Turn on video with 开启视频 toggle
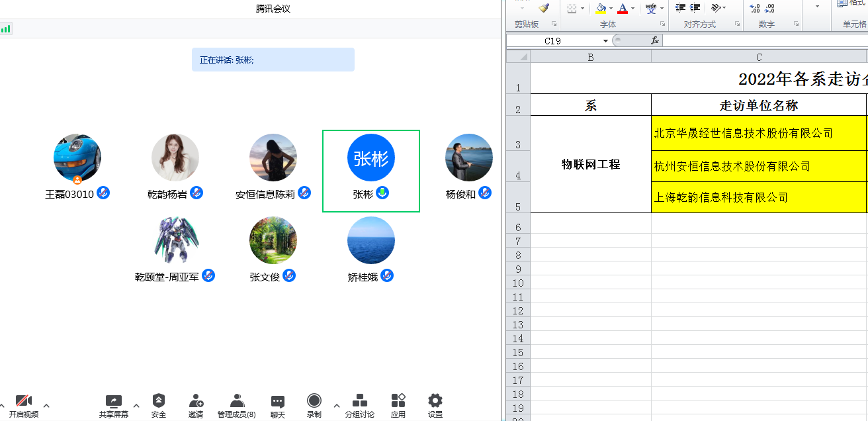 click(x=24, y=401)
